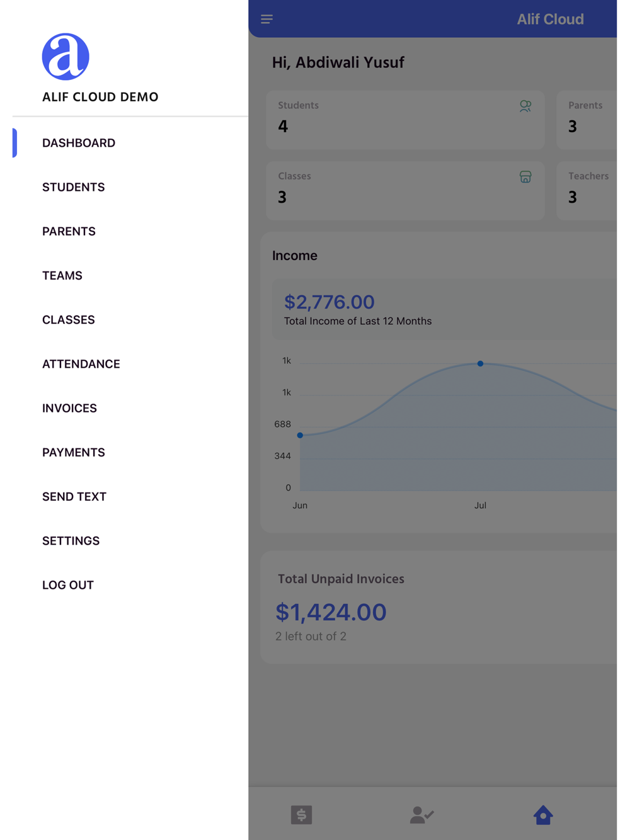Tap the Classes count card

(x=405, y=190)
